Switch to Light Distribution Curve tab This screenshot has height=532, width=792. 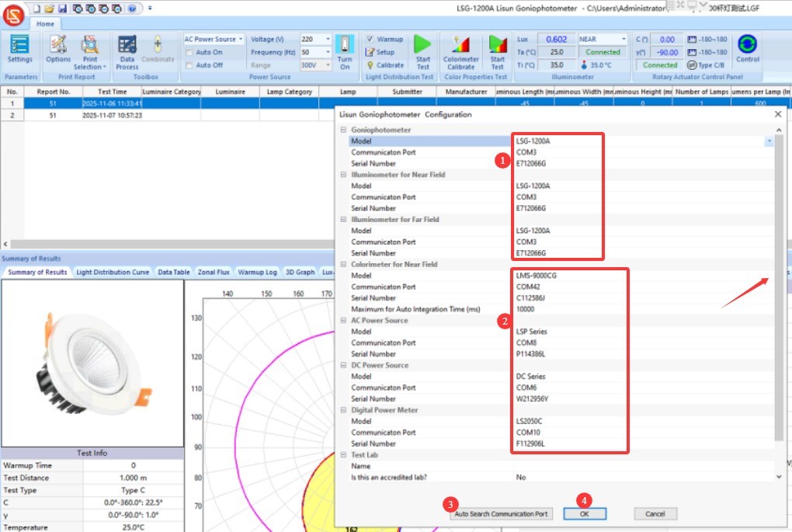112,272
